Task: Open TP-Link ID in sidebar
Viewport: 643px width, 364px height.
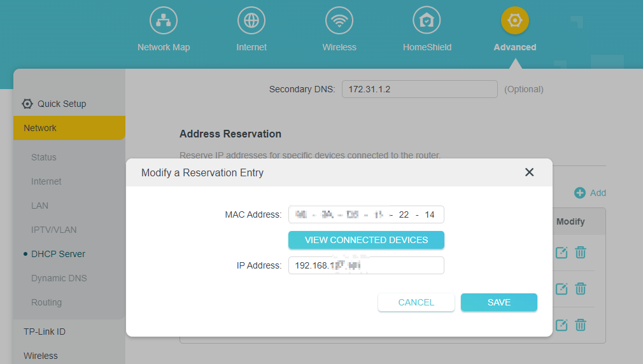Action: tap(45, 332)
